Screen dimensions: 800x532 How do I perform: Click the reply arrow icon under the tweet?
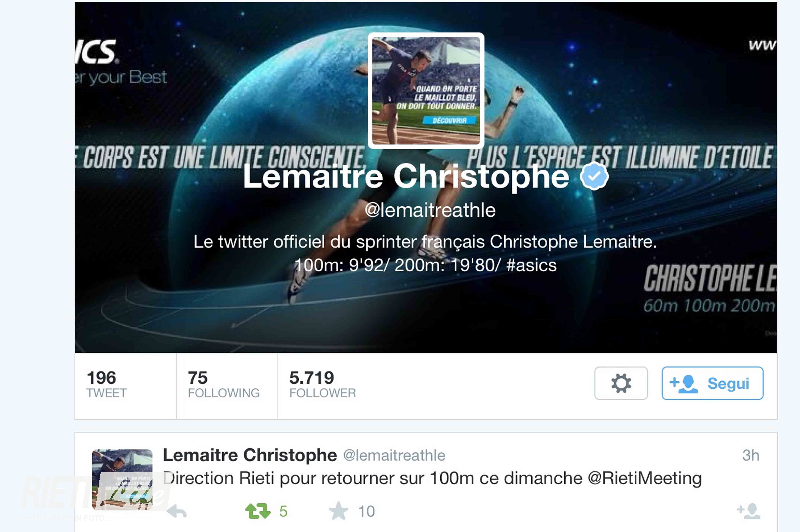click(x=177, y=511)
